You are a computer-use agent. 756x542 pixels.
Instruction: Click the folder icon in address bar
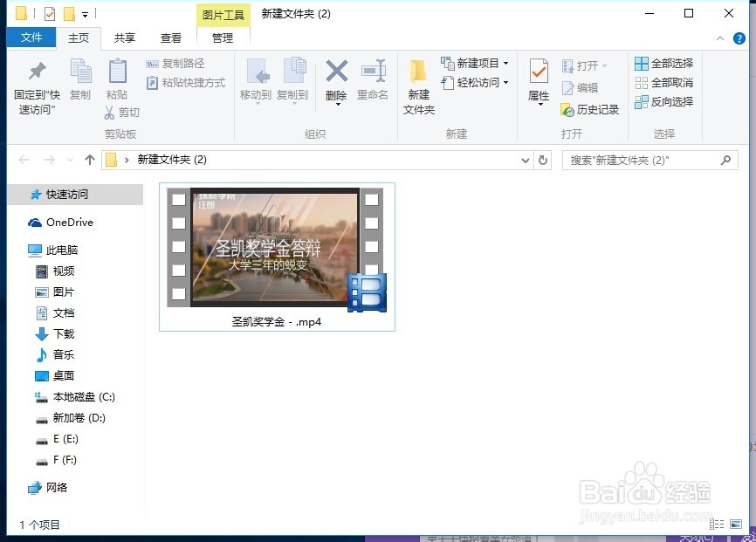pos(111,160)
